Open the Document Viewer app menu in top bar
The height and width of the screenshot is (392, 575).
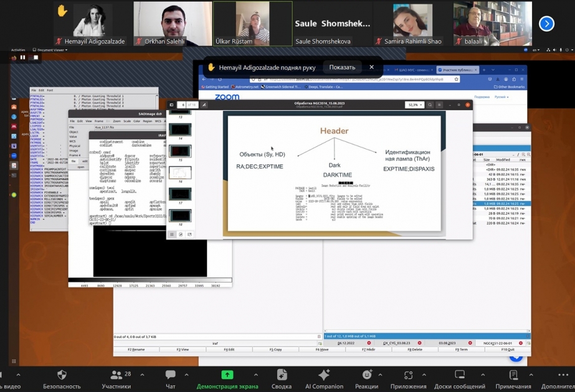click(50, 50)
